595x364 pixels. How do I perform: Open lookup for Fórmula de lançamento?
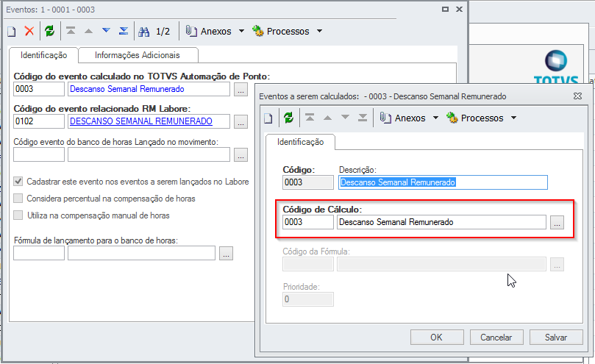pyautogui.click(x=226, y=254)
